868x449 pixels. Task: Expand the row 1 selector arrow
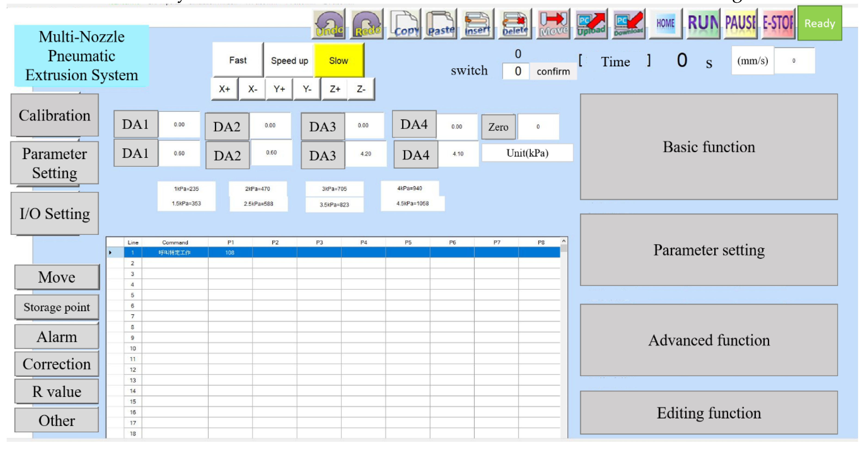pyautogui.click(x=110, y=252)
